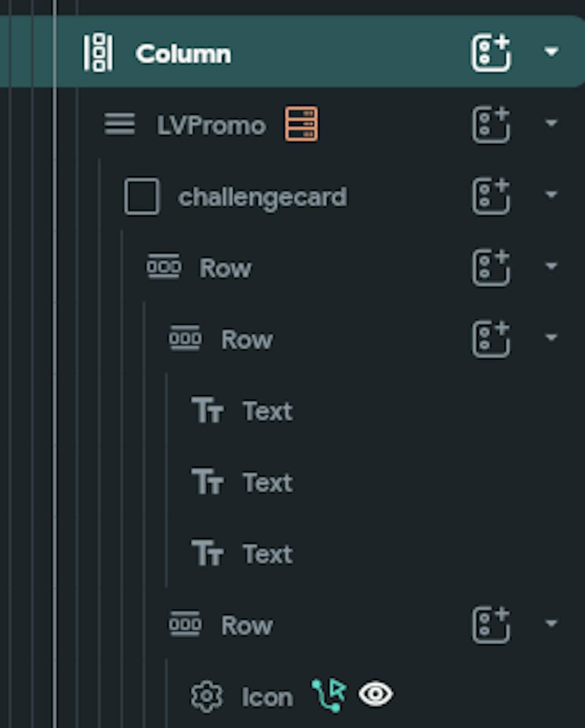Viewport: 585px width, 728px height.
Task: Click the Tt icon of the third Text widget
Action: [208, 554]
